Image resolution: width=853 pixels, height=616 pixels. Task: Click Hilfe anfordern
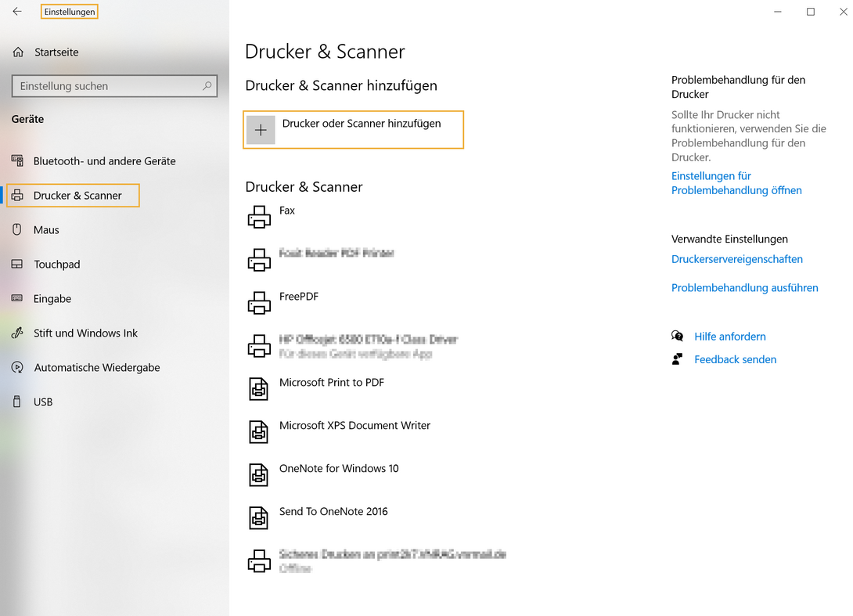coord(729,336)
